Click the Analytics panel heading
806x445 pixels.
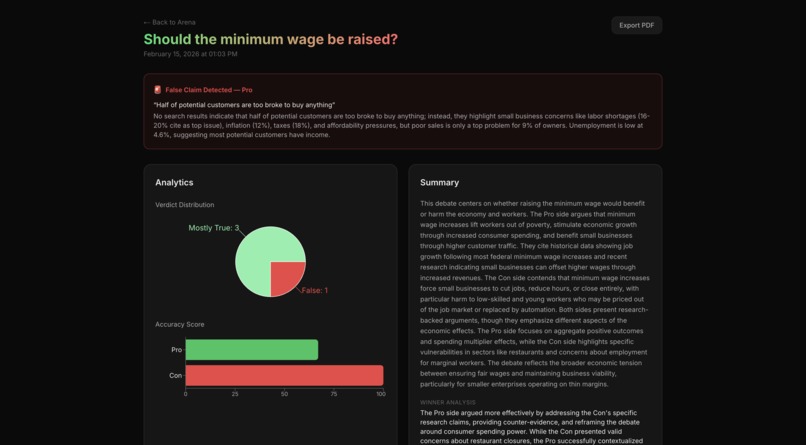(x=174, y=182)
